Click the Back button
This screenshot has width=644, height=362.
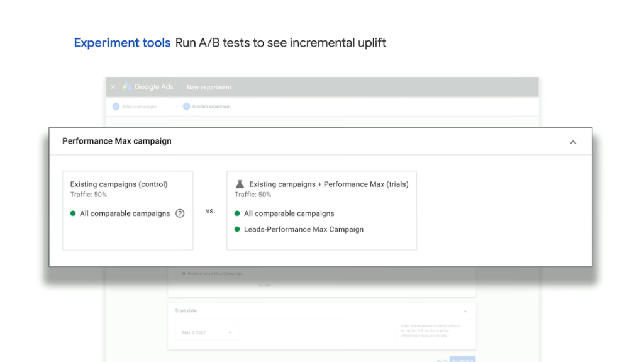click(442, 360)
